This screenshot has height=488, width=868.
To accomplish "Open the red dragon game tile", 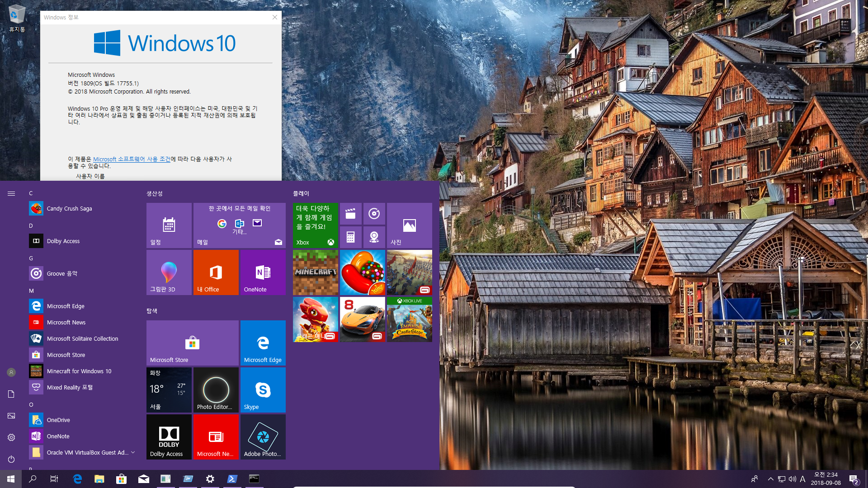I will click(x=316, y=319).
